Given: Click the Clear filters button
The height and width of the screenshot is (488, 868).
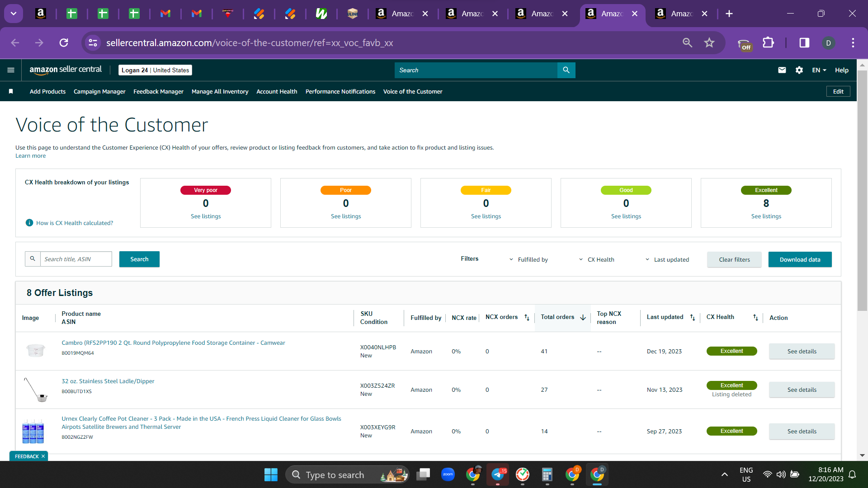Looking at the screenshot, I should tap(734, 259).
